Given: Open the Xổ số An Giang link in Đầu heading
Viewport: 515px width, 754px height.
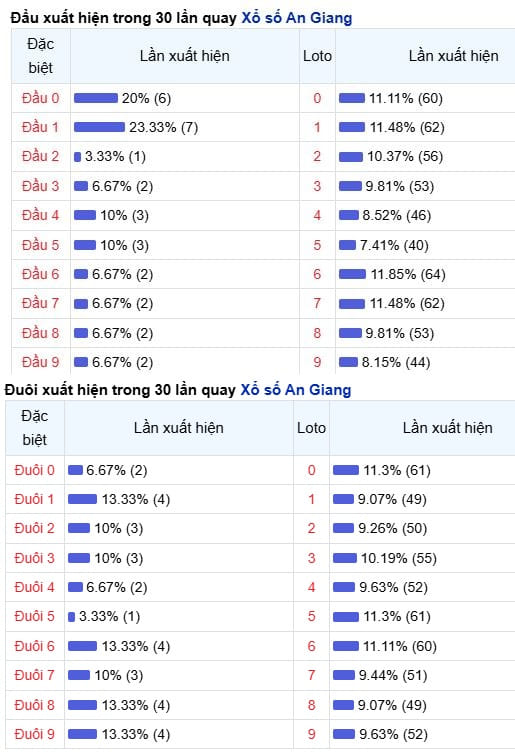Looking at the screenshot, I should [297, 18].
